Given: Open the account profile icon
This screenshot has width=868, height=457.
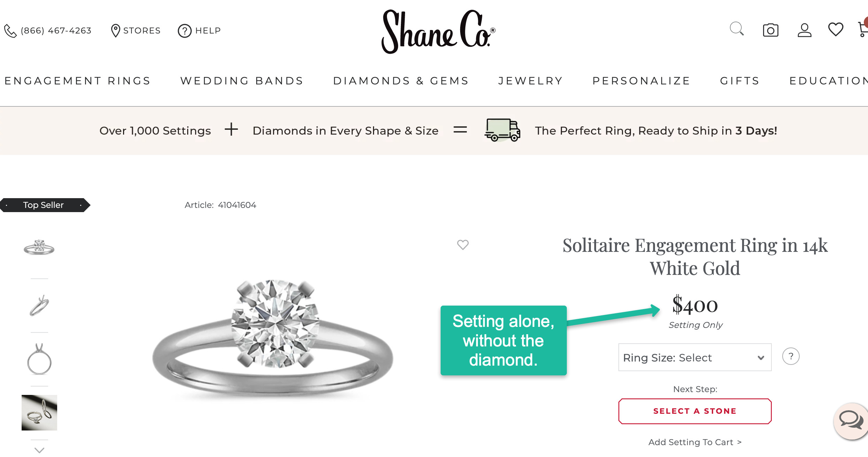Looking at the screenshot, I should 804,30.
